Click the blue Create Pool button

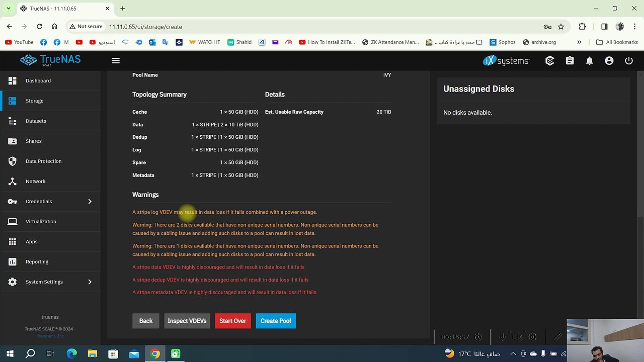pos(276,321)
